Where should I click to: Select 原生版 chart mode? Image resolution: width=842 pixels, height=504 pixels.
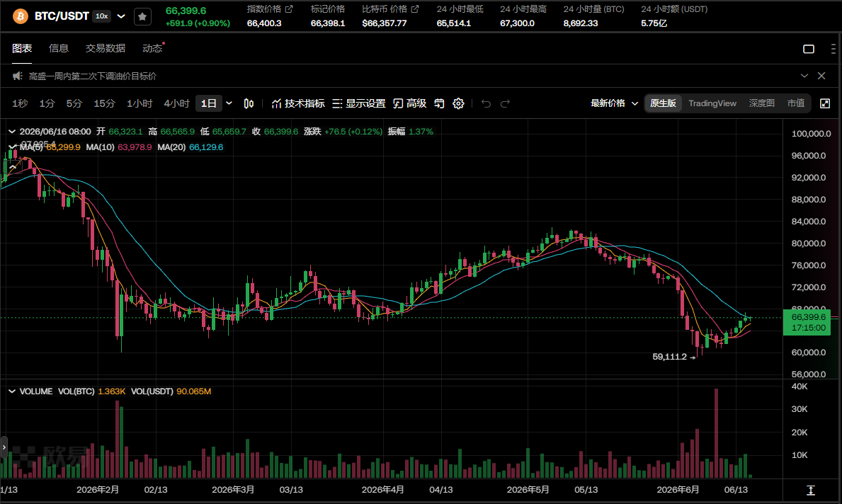click(x=663, y=103)
